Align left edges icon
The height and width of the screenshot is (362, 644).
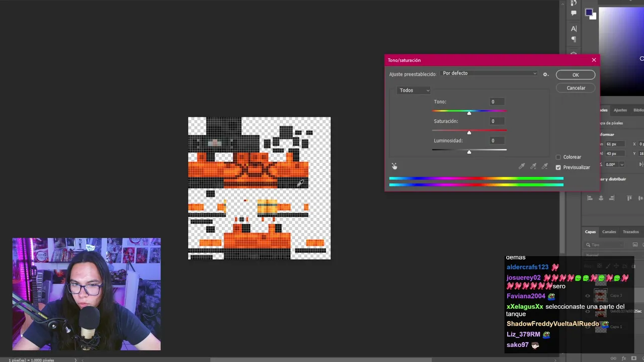[x=589, y=198]
